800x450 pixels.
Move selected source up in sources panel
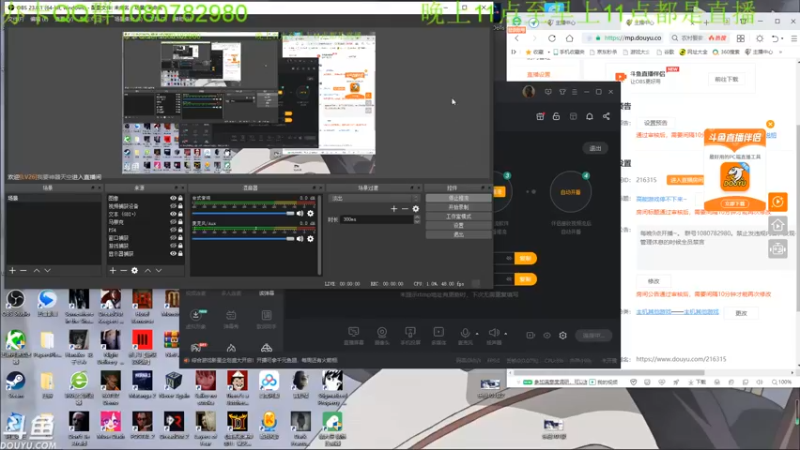[x=147, y=270]
